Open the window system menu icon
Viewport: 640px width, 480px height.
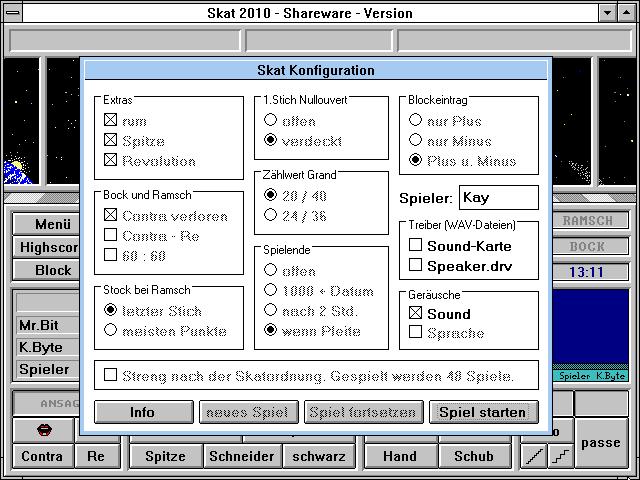13,13
